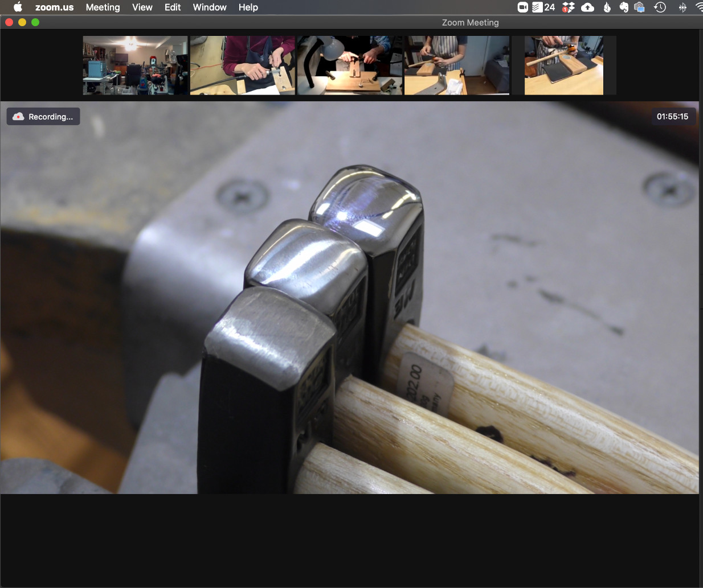This screenshot has width=703, height=588.
Task: Select the participant in maroon sweater thumbnail
Action: tap(242, 65)
